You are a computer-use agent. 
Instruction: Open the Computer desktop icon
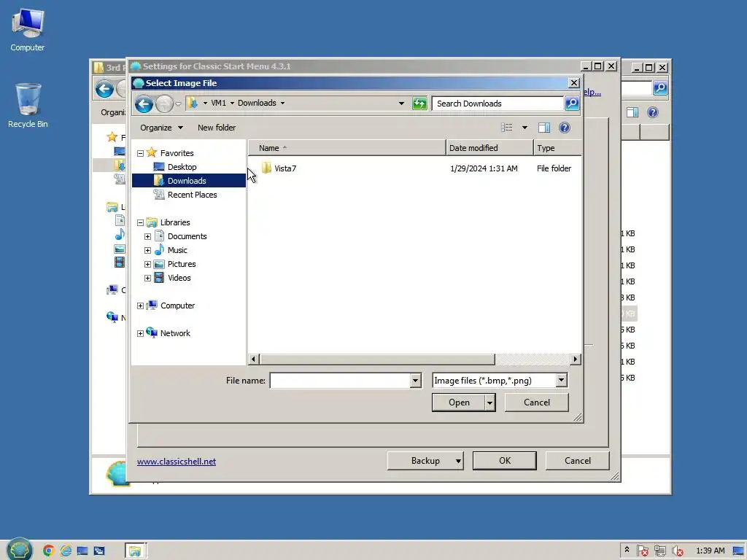tap(28, 31)
